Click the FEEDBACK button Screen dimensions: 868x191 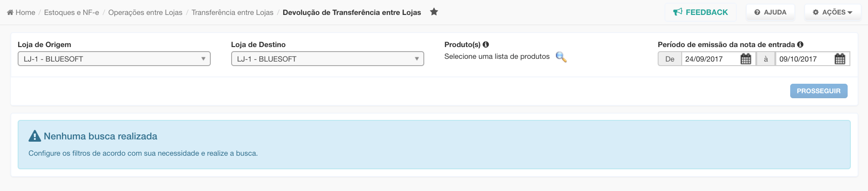tap(700, 12)
